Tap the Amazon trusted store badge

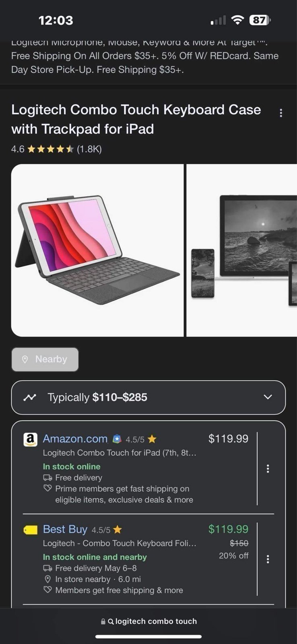117,439
